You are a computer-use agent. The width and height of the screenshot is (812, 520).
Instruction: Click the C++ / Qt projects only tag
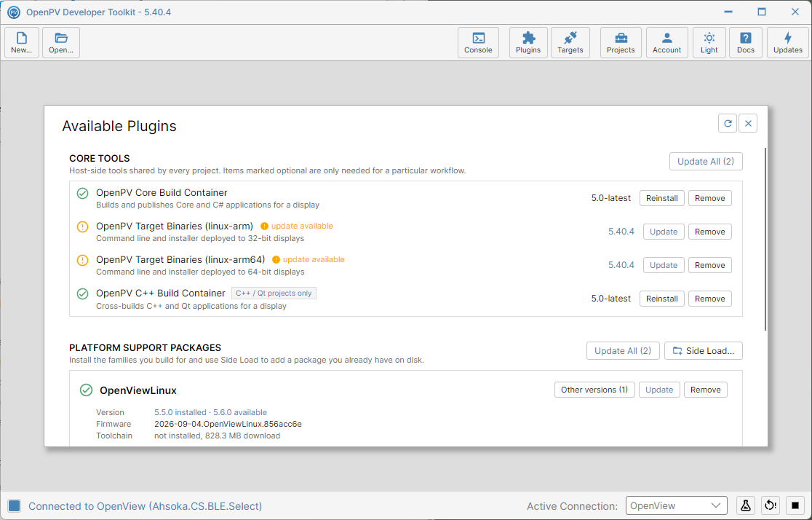pyautogui.click(x=274, y=293)
